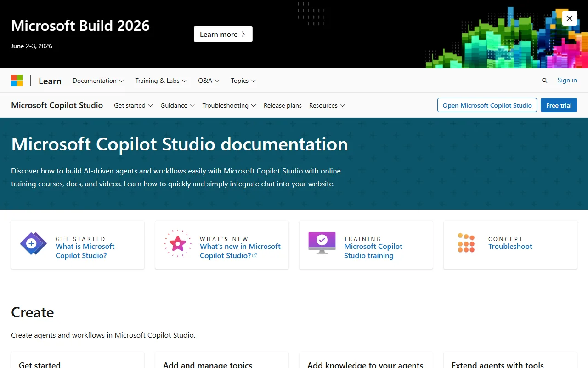Viewport: 588px width, 368px height.
Task: Click the Get Started card diamond icon
Action: pyautogui.click(x=33, y=244)
